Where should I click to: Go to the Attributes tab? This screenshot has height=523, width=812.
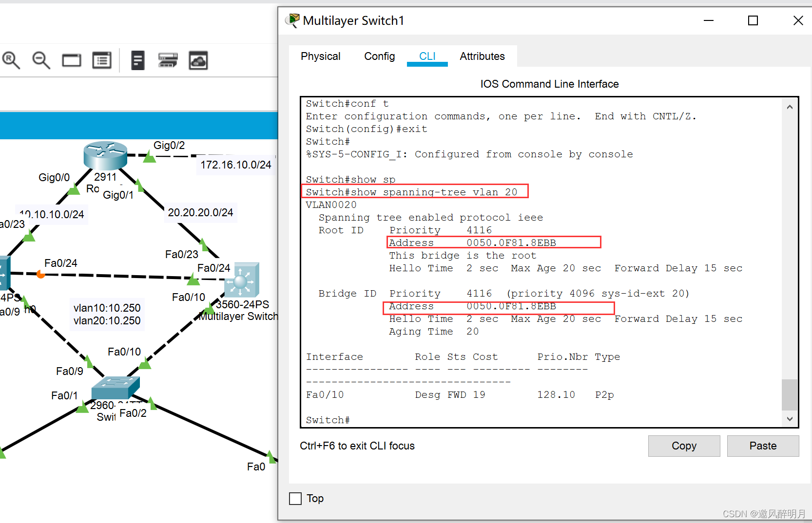482,56
